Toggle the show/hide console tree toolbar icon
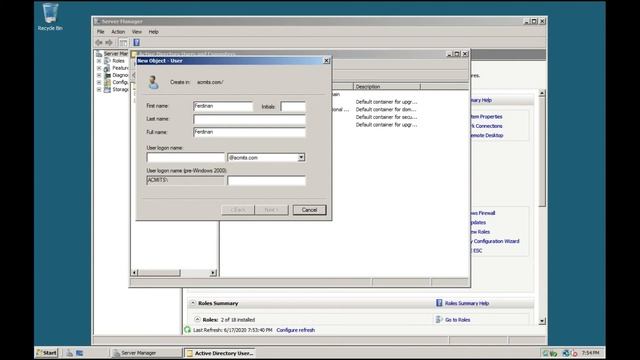Image resolution: width=640 pixels, height=360 pixels. 123,42
